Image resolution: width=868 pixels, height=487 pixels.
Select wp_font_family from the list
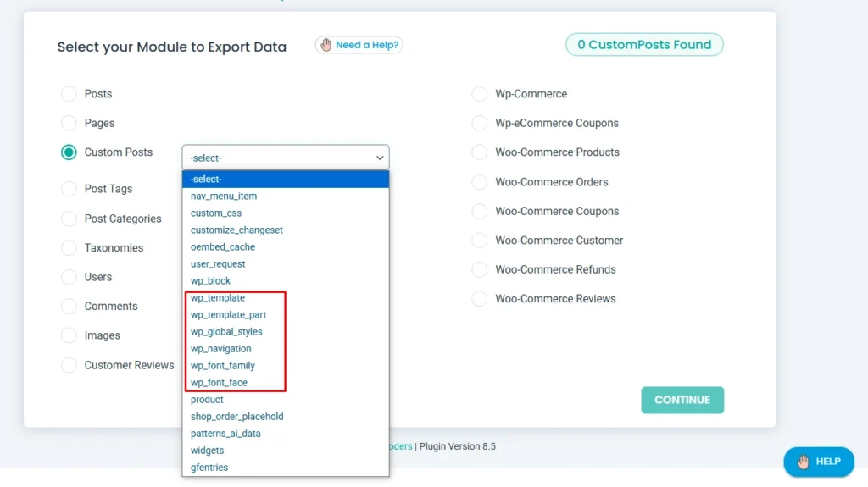223,366
